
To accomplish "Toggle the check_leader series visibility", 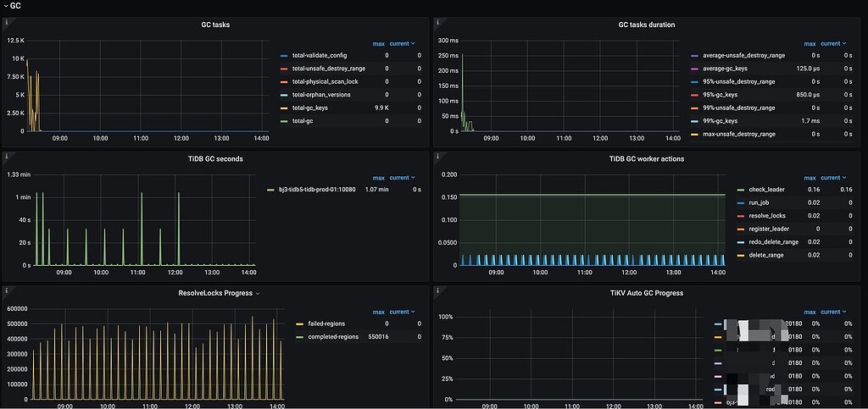I will pyautogui.click(x=767, y=190).
